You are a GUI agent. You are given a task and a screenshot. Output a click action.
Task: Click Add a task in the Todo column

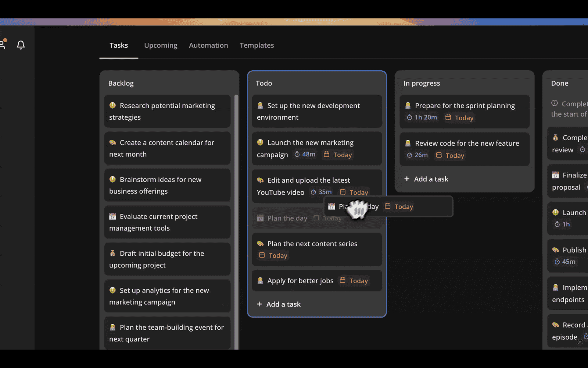(x=279, y=304)
